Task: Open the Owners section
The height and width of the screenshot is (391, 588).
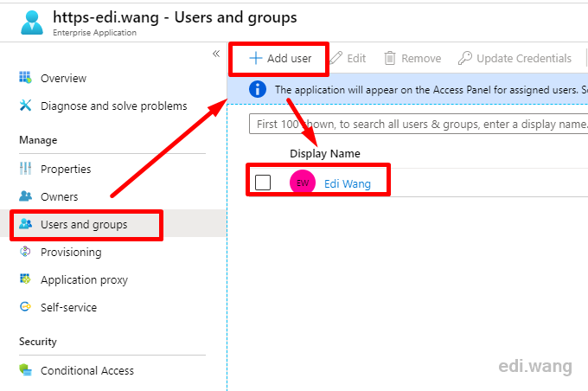Action: pyautogui.click(x=60, y=196)
